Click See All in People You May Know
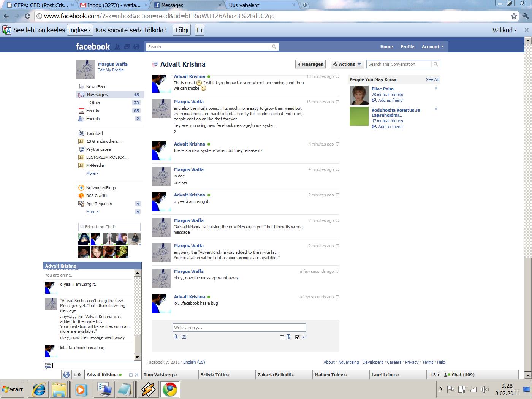This screenshot has width=532, height=399. [432, 79]
